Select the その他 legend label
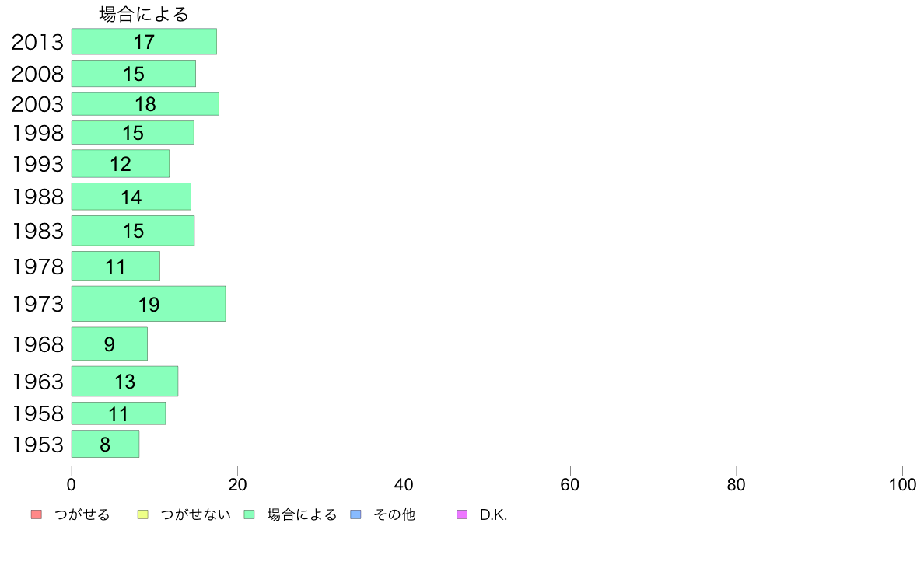 click(x=394, y=514)
